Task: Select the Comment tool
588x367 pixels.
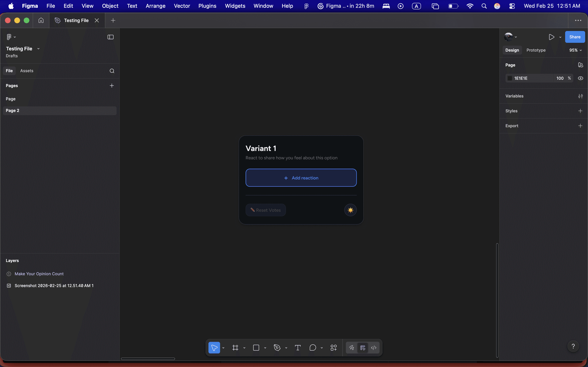Action: (313, 348)
